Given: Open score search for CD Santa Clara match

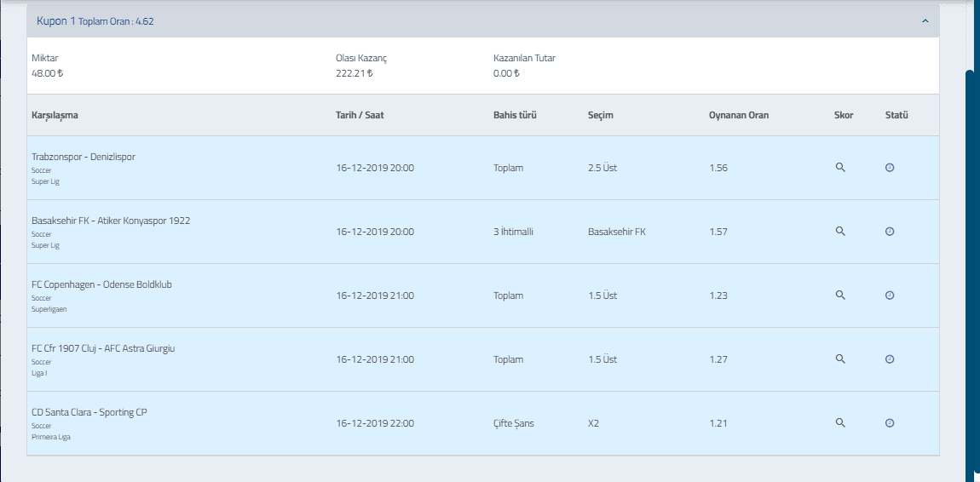Looking at the screenshot, I should point(840,422).
